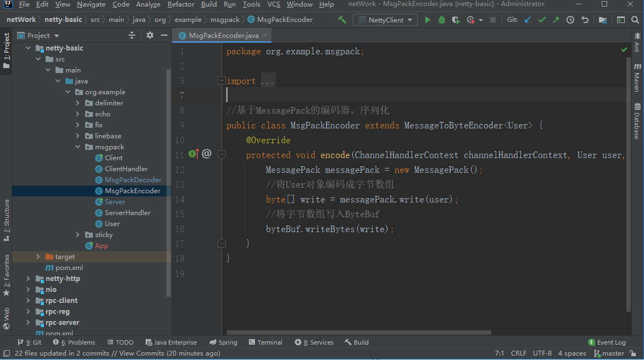The width and height of the screenshot is (644, 360).
Task: Update project with Git blue arrow
Action: pyautogui.click(x=528, y=20)
